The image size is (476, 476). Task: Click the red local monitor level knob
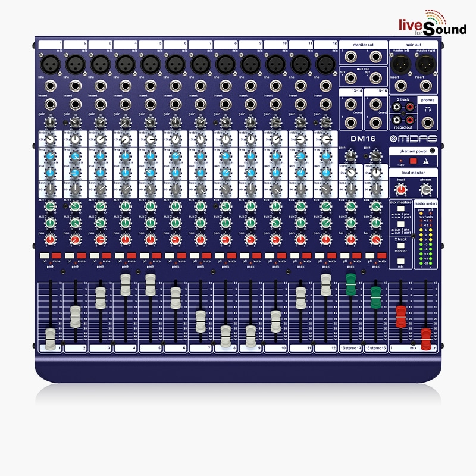(x=400, y=190)
